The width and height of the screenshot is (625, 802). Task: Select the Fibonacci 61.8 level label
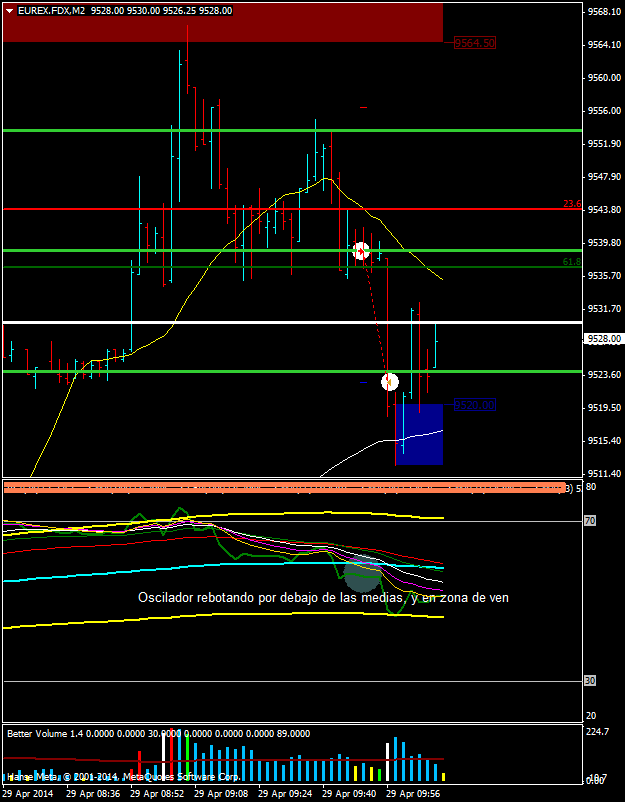[571, 262]
